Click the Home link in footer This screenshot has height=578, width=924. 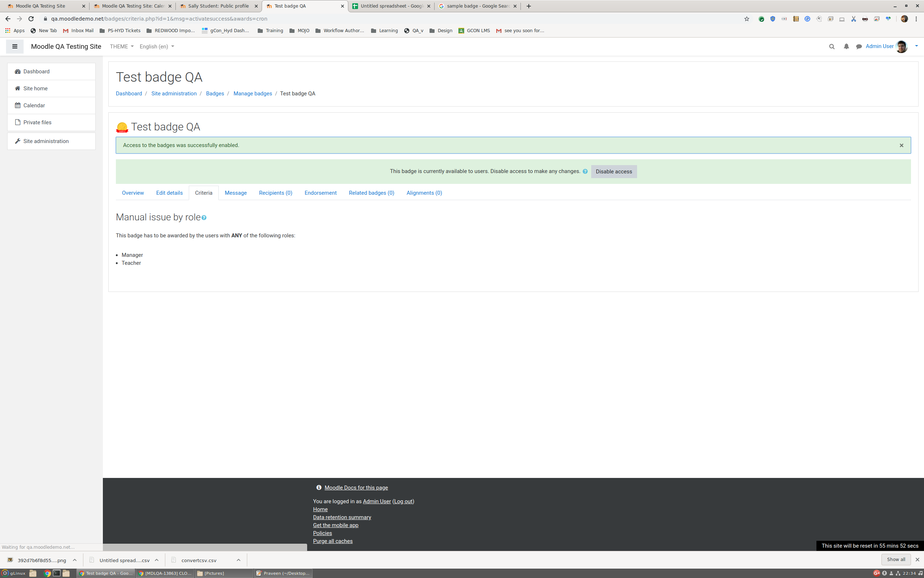coord(320,509)
